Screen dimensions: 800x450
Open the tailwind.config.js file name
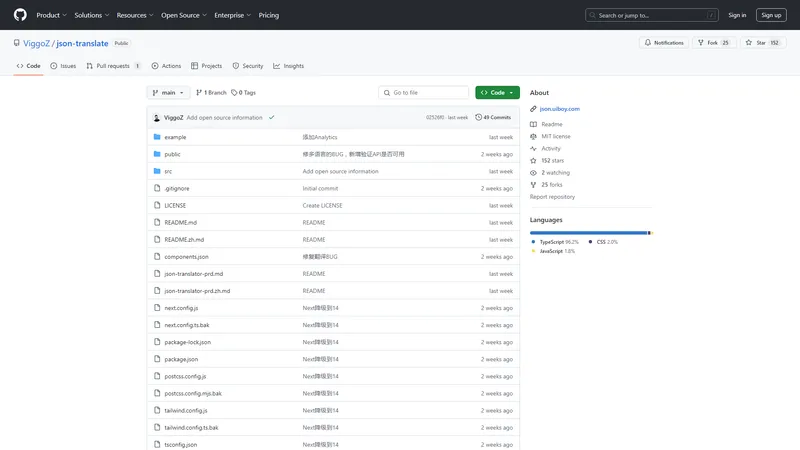click(x=186, y=411)
